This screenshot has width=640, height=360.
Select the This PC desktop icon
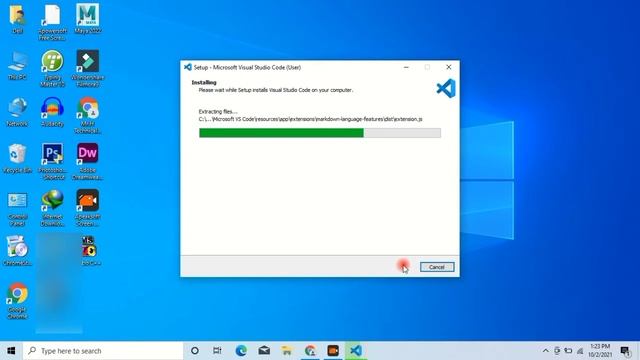(x=17, y=65)
